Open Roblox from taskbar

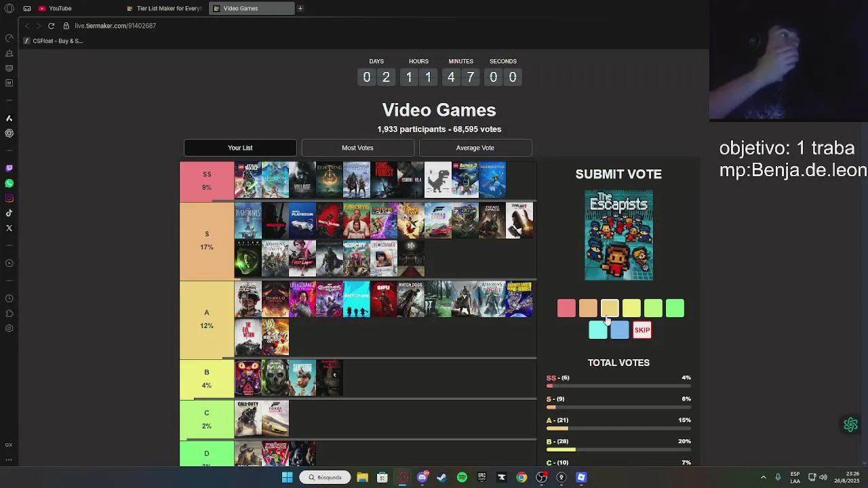point(581,477)
